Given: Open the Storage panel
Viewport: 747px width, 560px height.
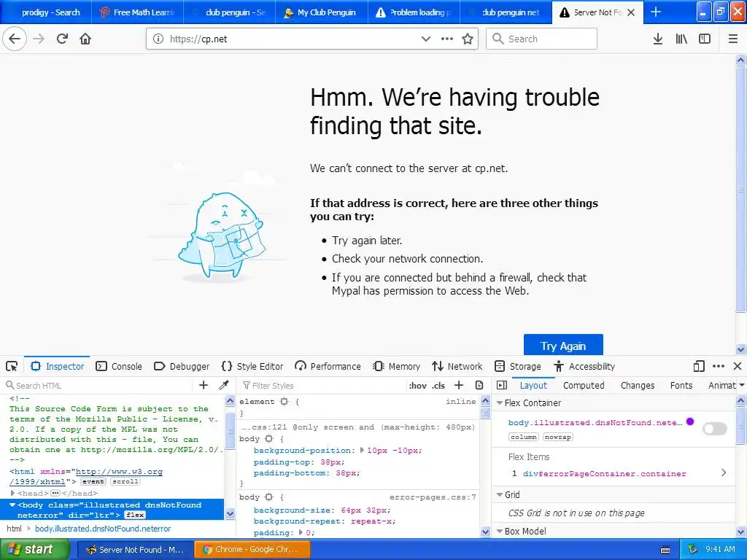Looking at the screenshot, I should pyautogui.click(x=518, y=366).
